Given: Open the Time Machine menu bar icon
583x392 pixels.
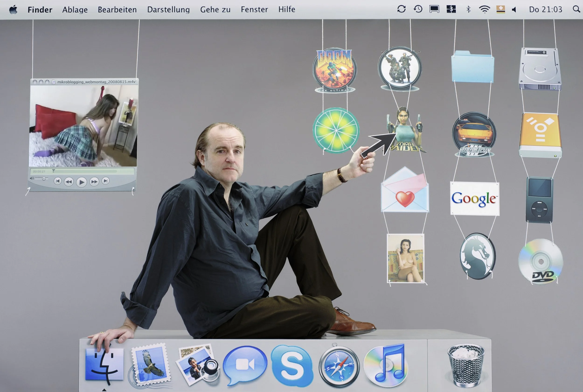Looking at the screenshot, I should click(418, 9).
